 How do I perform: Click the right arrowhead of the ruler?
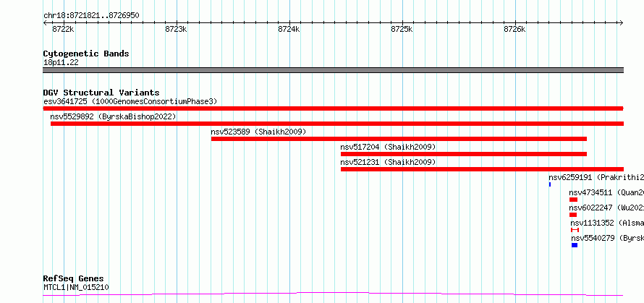point(621,23)
